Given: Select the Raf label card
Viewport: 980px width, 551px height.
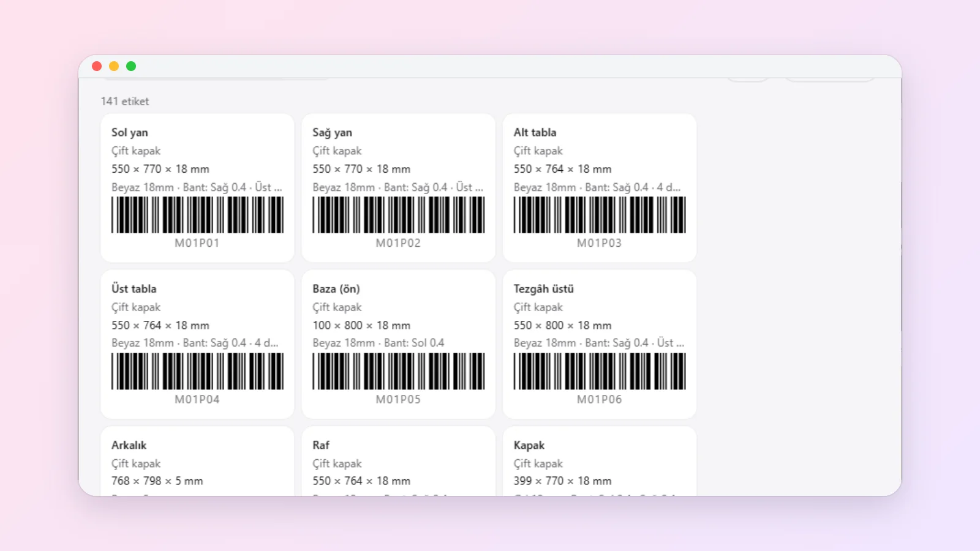Looking at the screenshot, I should coord(398,461).
